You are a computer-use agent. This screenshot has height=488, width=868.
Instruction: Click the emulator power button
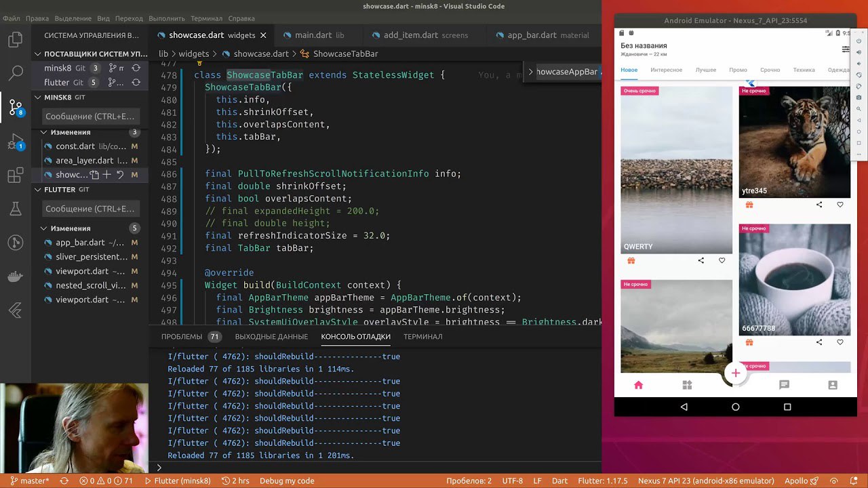click(859, 41)
